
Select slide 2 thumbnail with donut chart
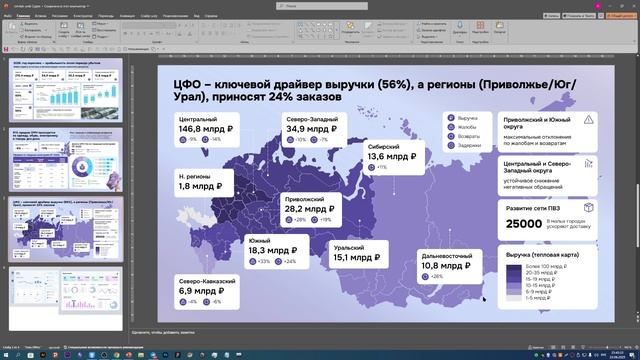point(66,160)
